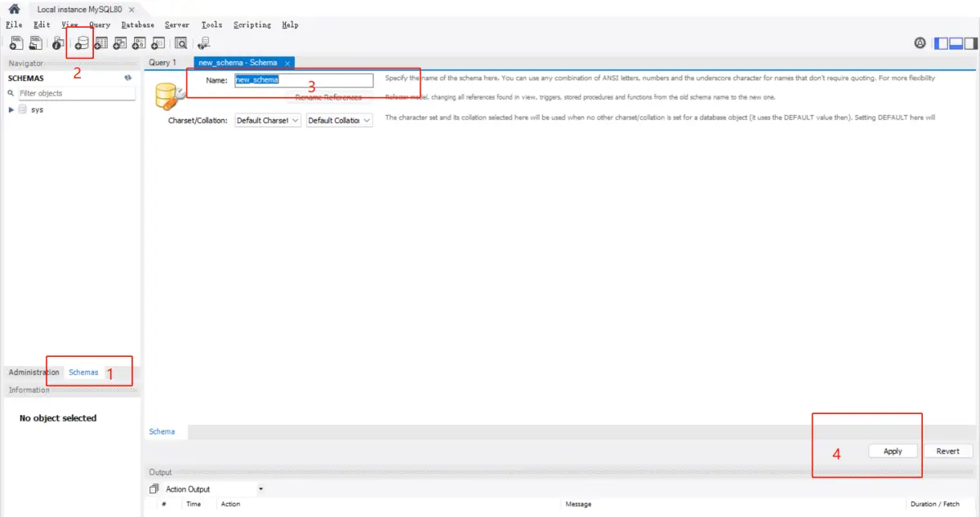Switch to the Schemas navigator tab
Viewport: 980px width, 517px height.
[x=83, y=372]
